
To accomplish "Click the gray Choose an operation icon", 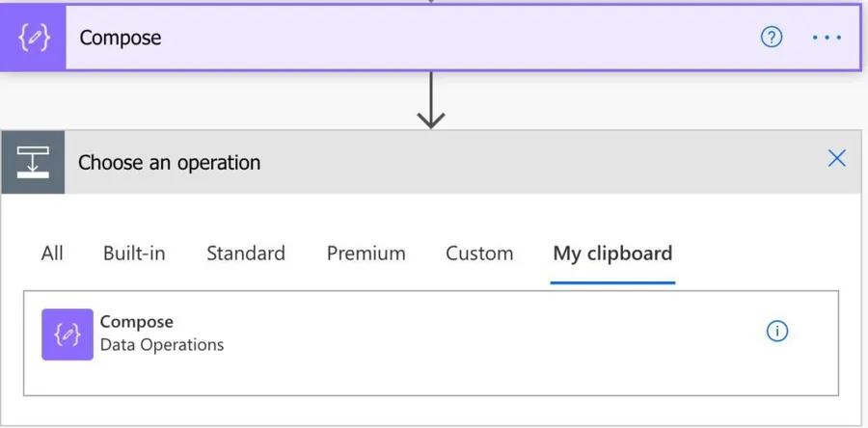I will coord(33,162).
